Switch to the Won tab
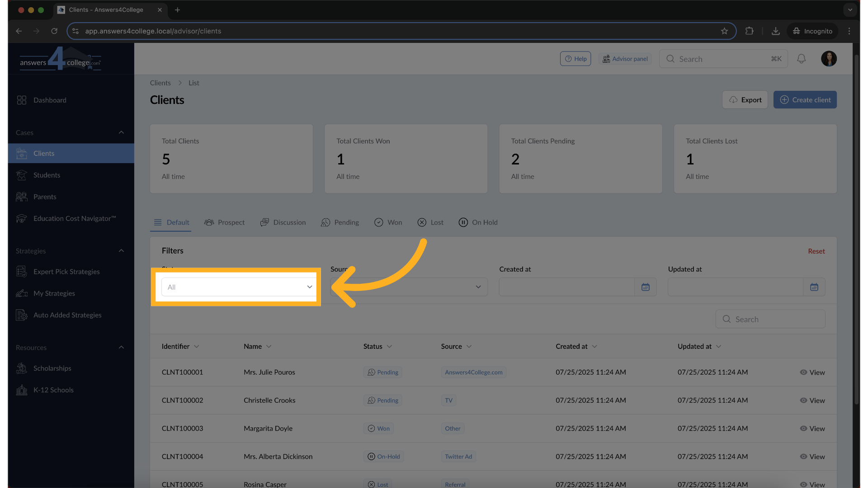The width and height of the screenshot is (868, 488). coord(388,222)
